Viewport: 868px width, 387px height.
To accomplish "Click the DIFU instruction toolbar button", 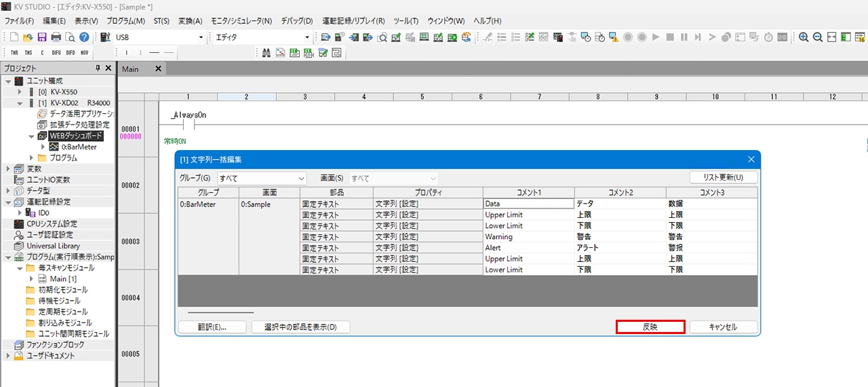I will tap(57, 52).
